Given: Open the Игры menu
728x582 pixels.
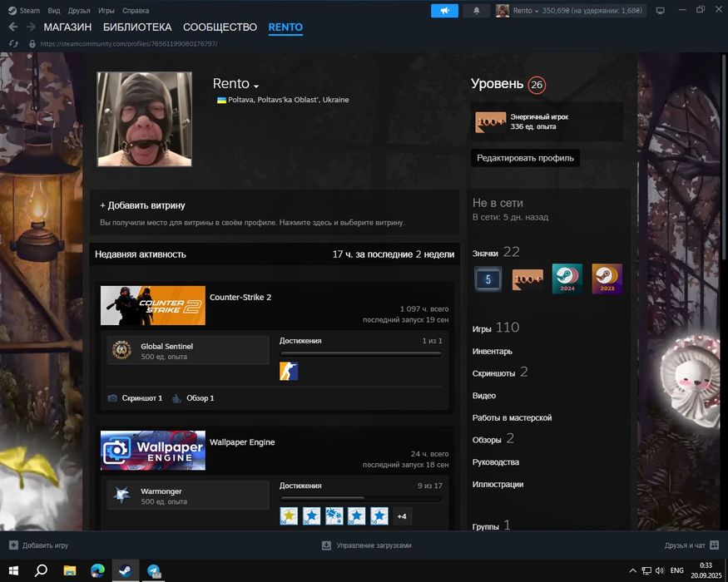Looking at the screenshot, I should tap(106, 10).
